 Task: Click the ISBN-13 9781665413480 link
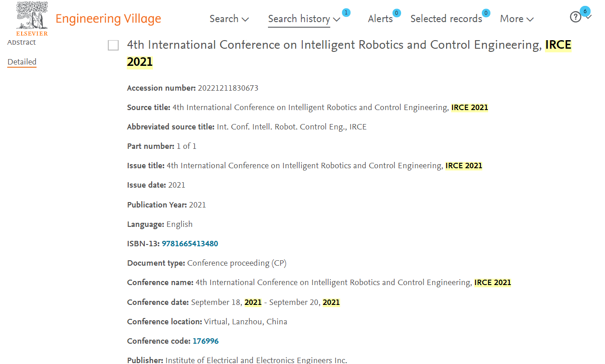tap(190, 244)
